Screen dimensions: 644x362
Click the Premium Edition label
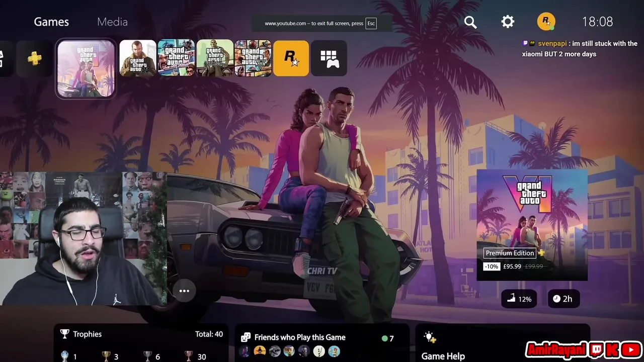click(x=510, y=253)
